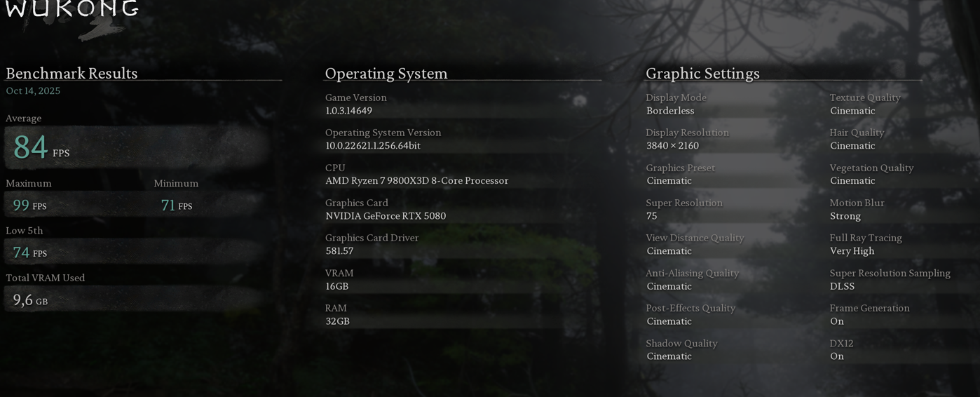Click the "DX12" label
Viewport: 980px width, 397px height.
841,343
